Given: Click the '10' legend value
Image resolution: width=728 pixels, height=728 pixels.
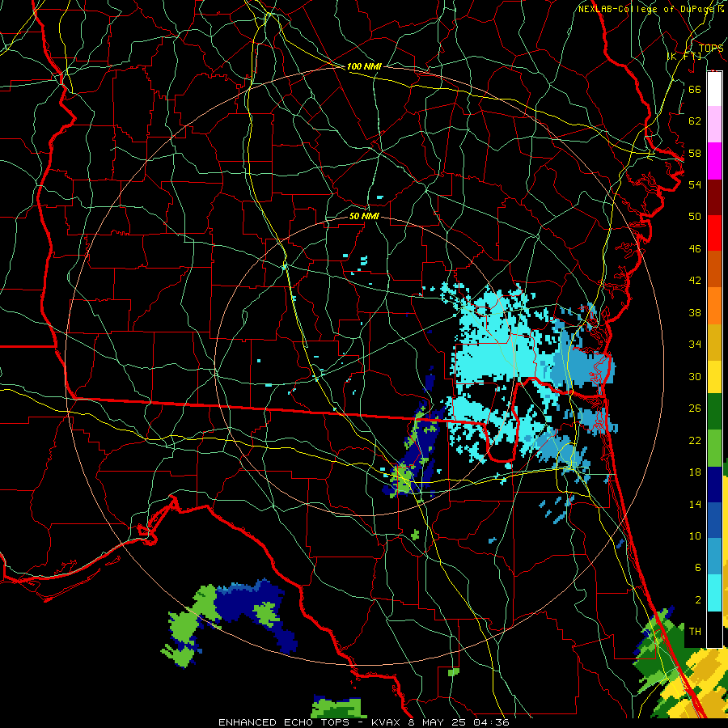Looking at the screenshot, I should click(695, 535).
